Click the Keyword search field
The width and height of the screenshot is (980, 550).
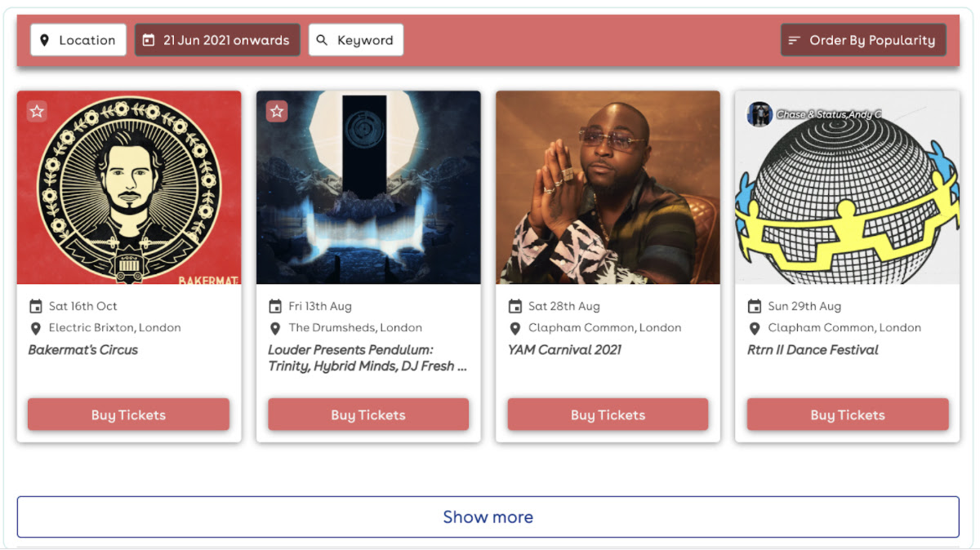click(356, 40)
